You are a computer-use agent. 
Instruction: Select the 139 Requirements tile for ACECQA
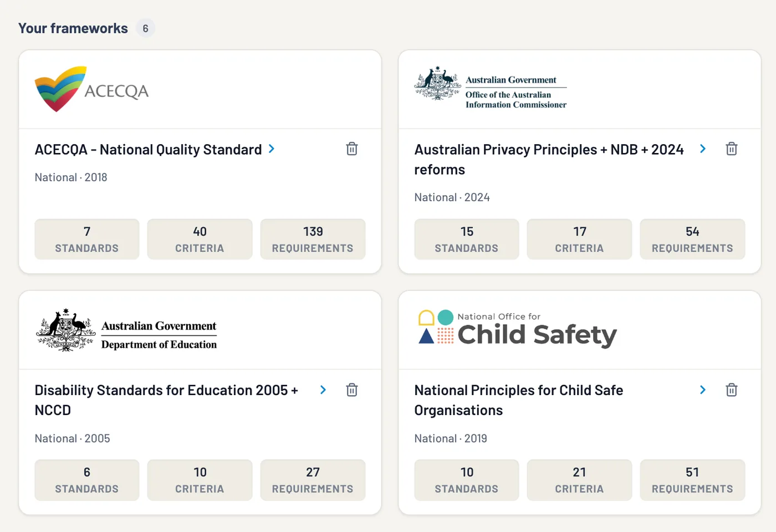(x=313, y=239)
